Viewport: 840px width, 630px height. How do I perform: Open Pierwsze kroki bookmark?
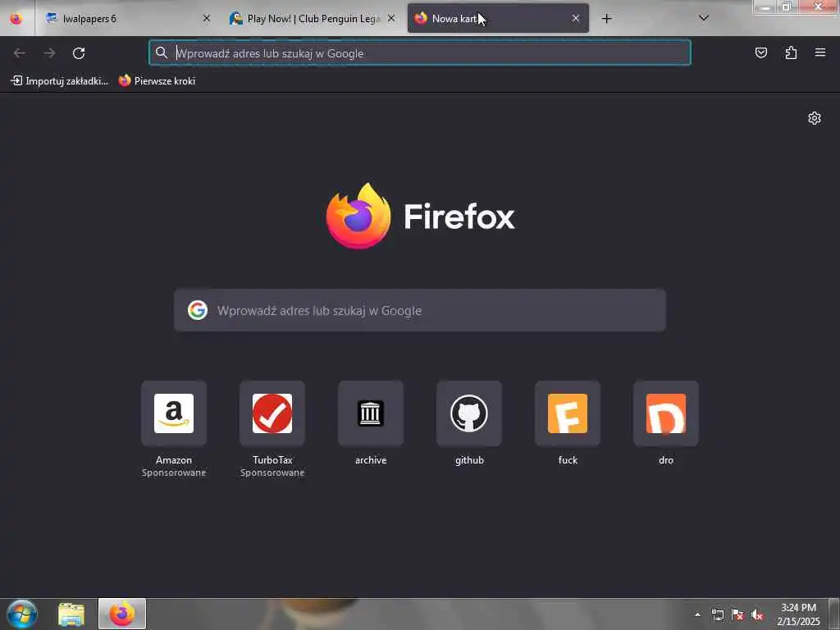click(x=157, y=81)
